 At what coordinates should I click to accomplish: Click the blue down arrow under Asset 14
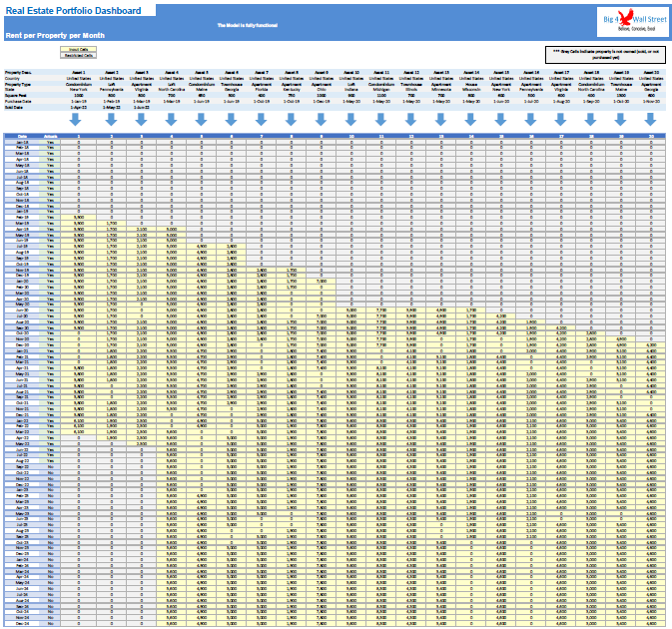[x=470, y=120]
